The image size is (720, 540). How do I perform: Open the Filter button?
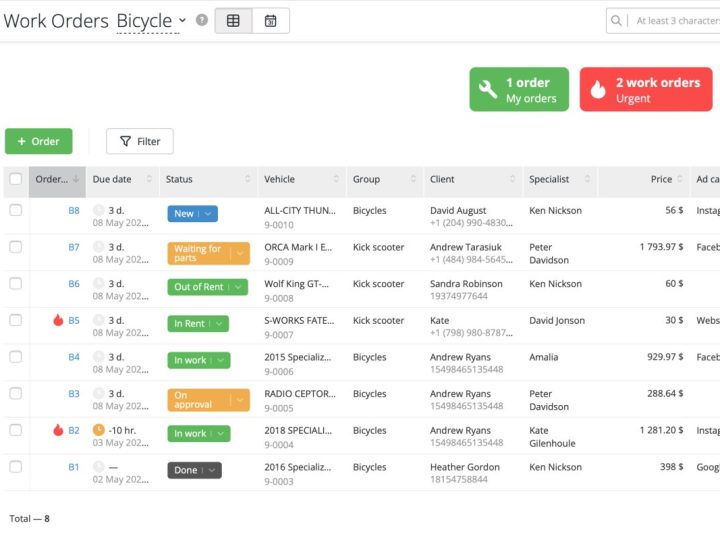point(140,141)
